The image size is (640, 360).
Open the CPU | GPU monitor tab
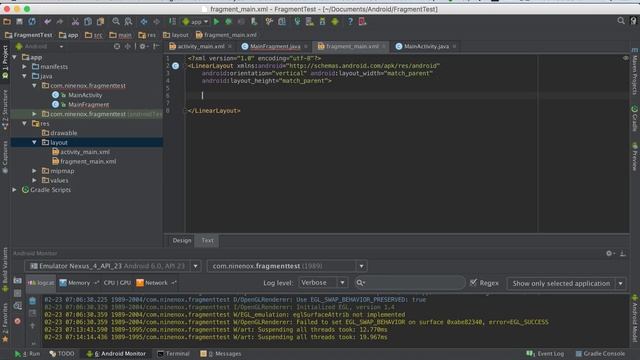(x=117, y=283)
